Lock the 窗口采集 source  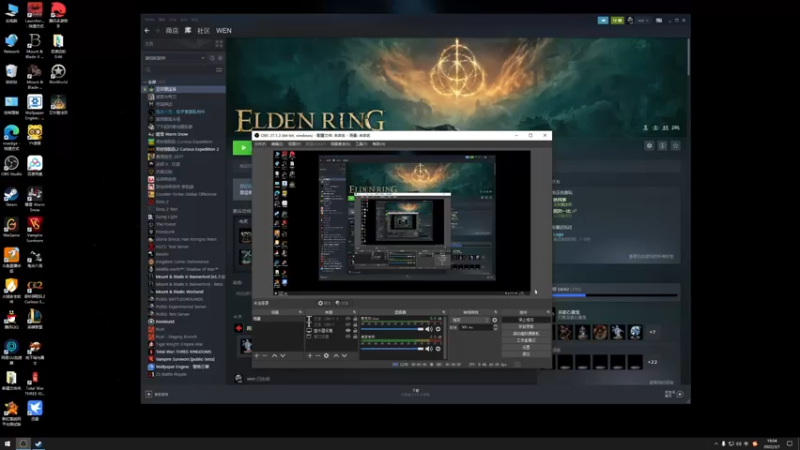pyautogui.click(x=355, y=337)
